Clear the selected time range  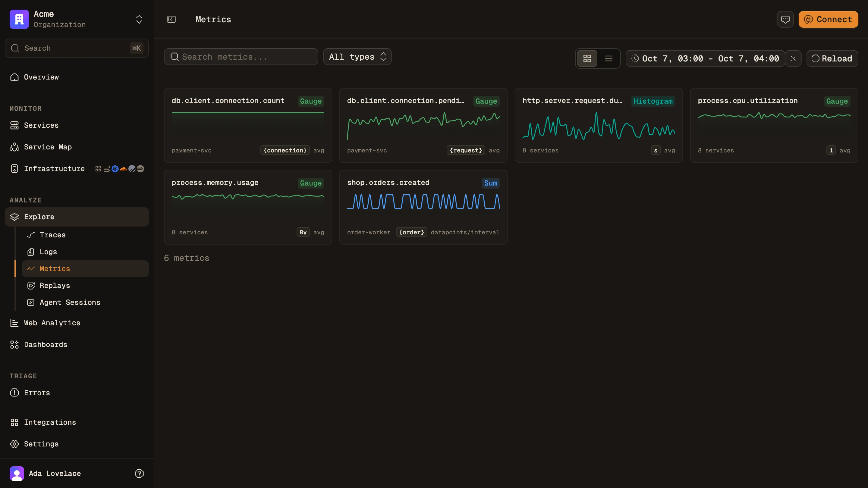pyautogui.click(x=793, y=59)
